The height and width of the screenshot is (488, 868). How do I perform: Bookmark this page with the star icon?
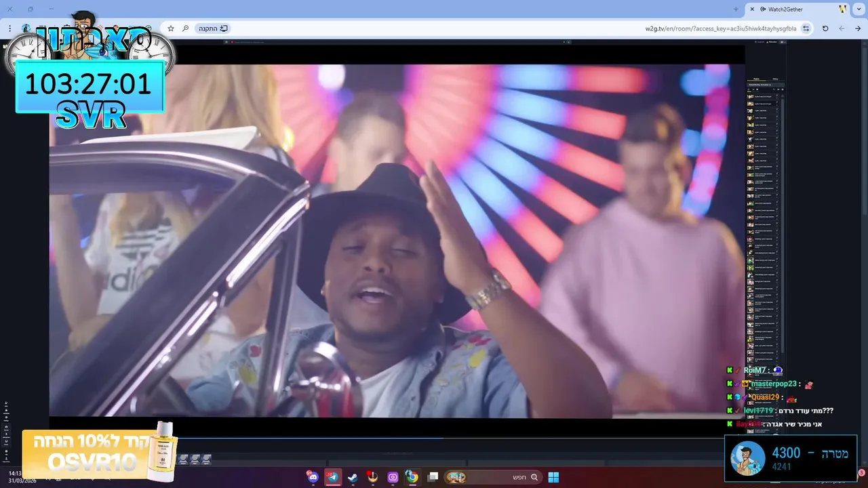(171, 28)
